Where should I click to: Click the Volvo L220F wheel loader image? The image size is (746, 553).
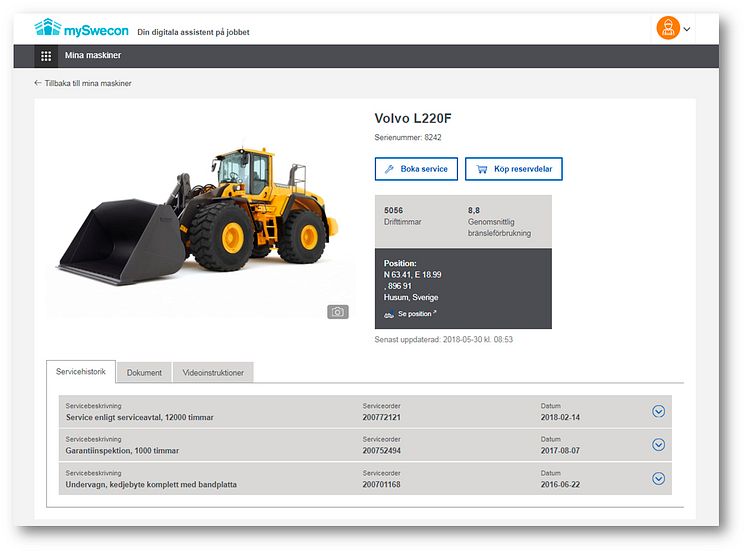pyautogui.click(x=198, y=217)
